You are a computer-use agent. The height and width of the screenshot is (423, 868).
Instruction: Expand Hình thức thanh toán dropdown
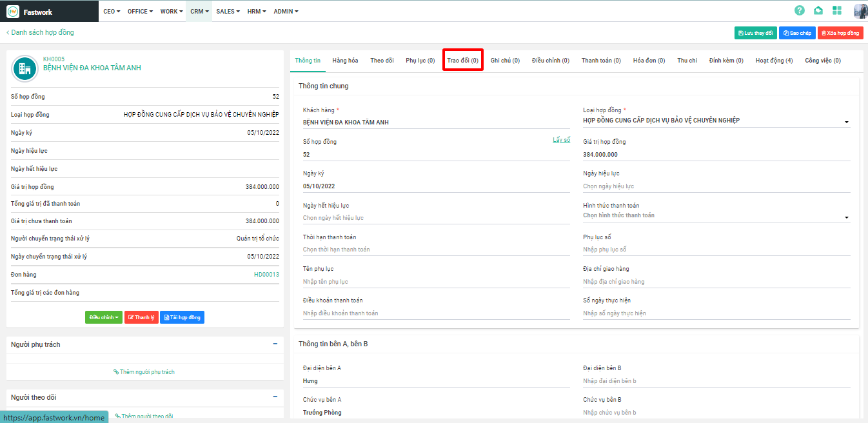coord(846,217)
